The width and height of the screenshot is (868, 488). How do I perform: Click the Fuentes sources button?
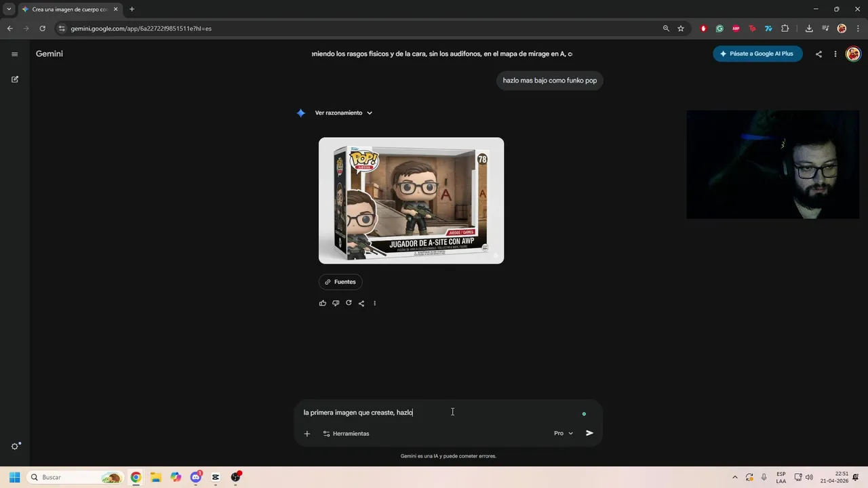click(x=340, y=282)
